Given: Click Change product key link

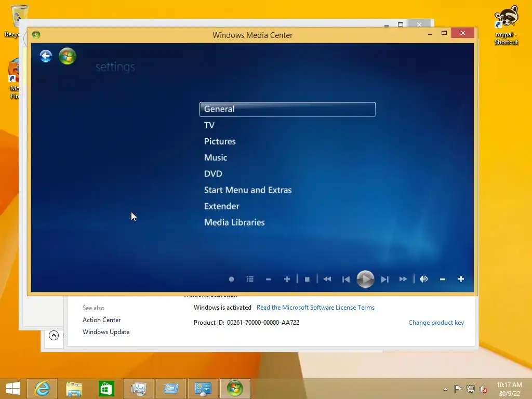Looking at the screenshot, I should pyautogui.click(x=436, y=323).
